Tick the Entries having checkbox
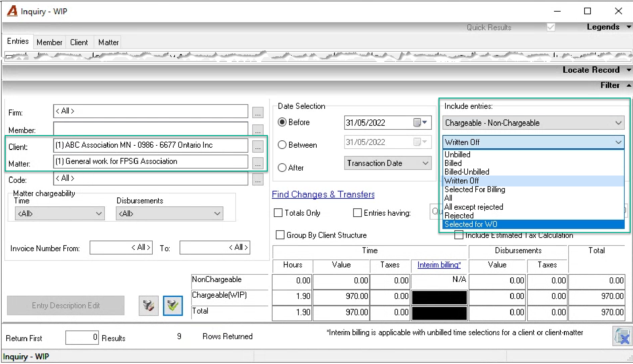This screenshot has height=364, width=633. coord(357,213)
